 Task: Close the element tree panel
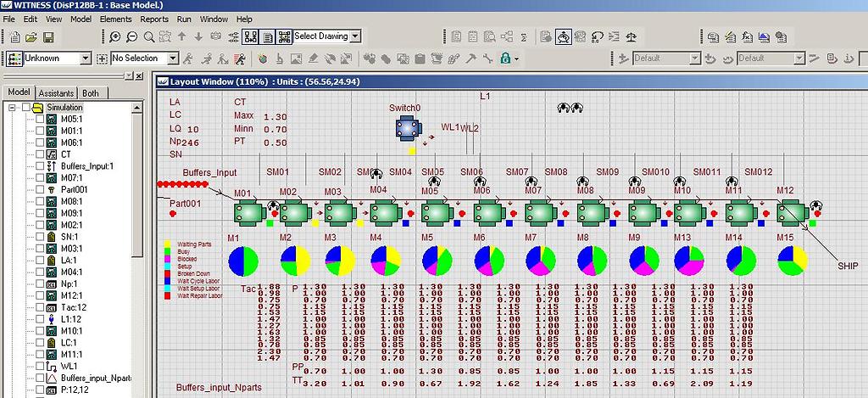(x=138, y=76)
